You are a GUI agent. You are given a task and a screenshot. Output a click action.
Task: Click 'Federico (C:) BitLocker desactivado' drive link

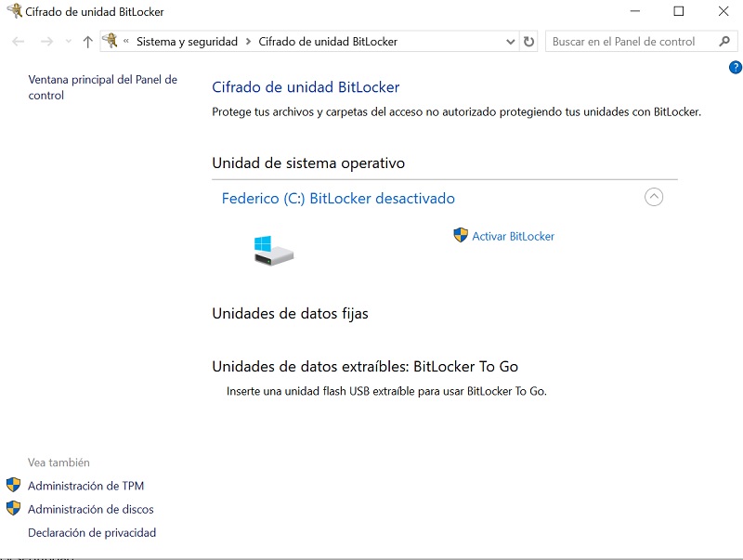(338, 198)
